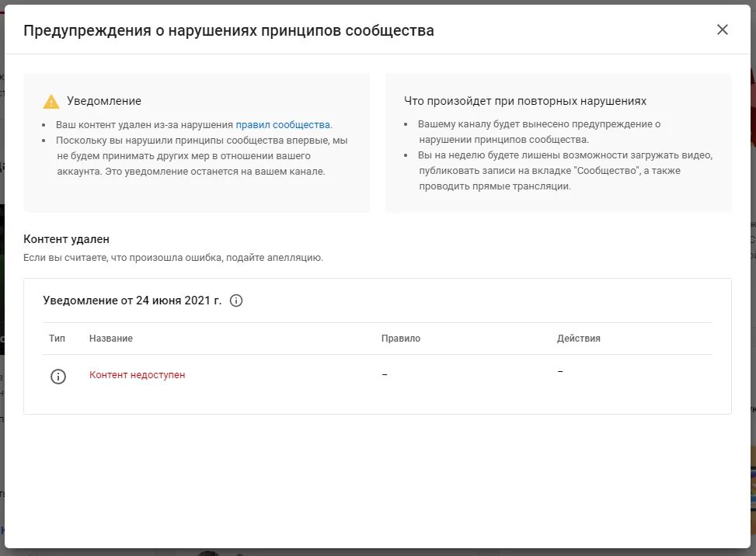Screen dimensions: 756x556
Task: Click the 'Контент удален' section heading
Action: [67, 239]
